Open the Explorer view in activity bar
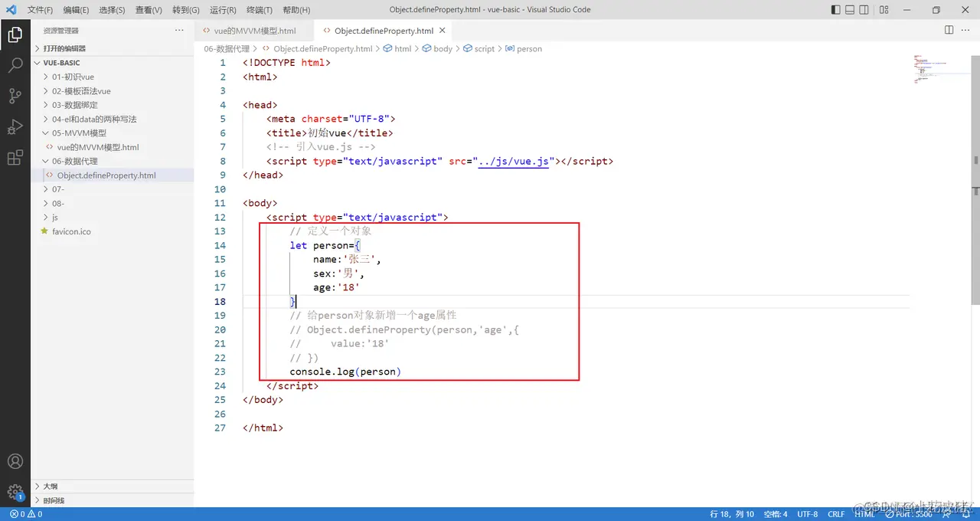 point(15,34)
